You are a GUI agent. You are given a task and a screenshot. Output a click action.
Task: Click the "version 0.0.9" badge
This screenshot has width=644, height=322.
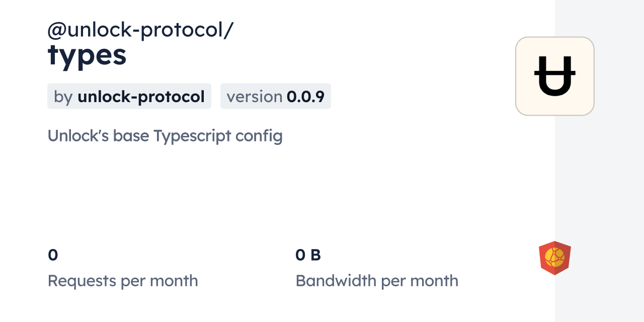(275, 96)
